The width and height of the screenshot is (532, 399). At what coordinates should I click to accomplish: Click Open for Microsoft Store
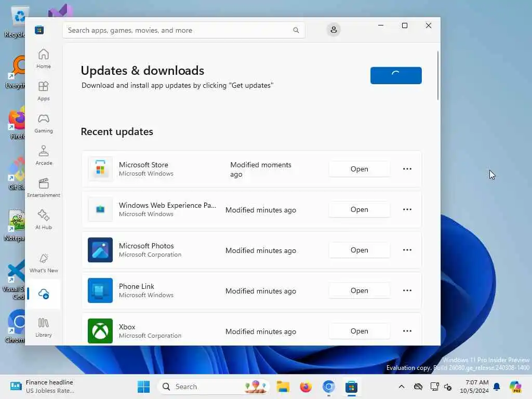[360, 169]
